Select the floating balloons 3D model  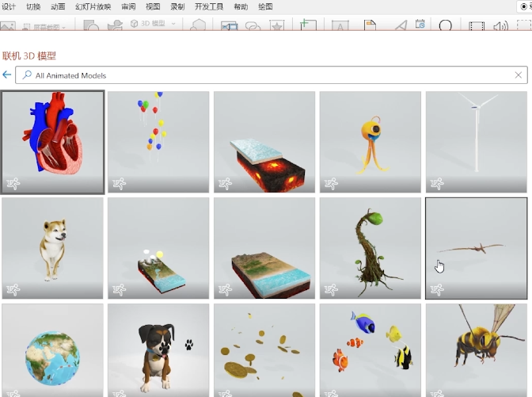coord(158,142)
